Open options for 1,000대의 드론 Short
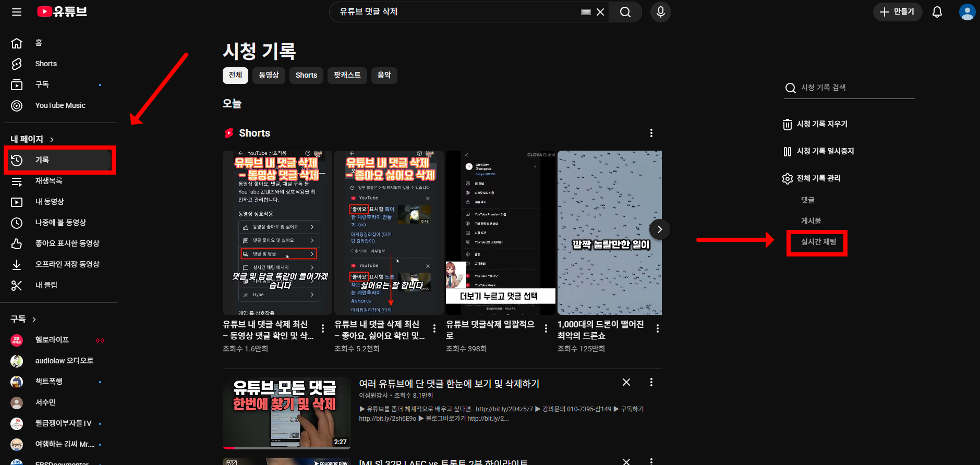The height and width of the screenshot is (465, 980). point(658,328)
